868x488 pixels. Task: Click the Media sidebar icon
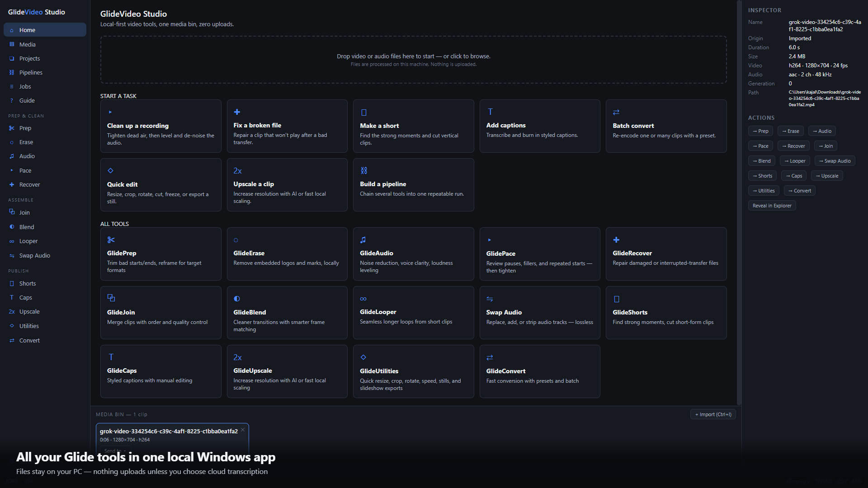[12, 44]
